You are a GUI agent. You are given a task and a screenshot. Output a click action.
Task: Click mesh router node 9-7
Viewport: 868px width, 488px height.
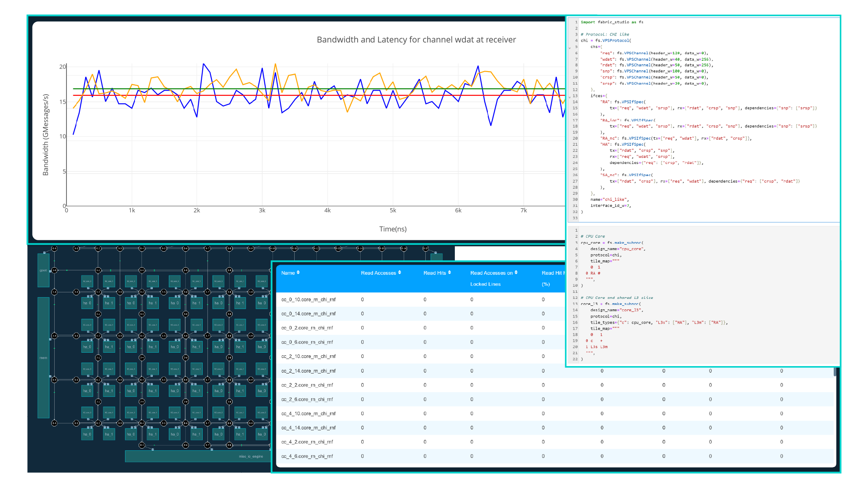[207, 445]
